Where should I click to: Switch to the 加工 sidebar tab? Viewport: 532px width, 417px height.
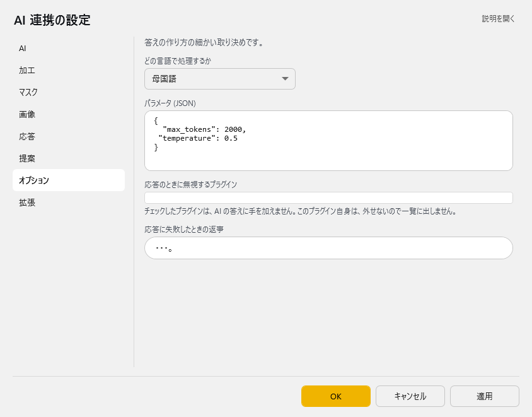(69, 70)
